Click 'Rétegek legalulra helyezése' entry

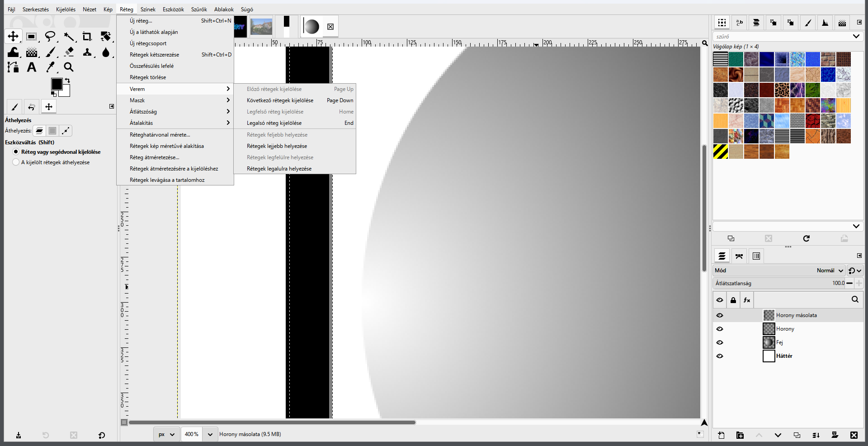point(295,169)
